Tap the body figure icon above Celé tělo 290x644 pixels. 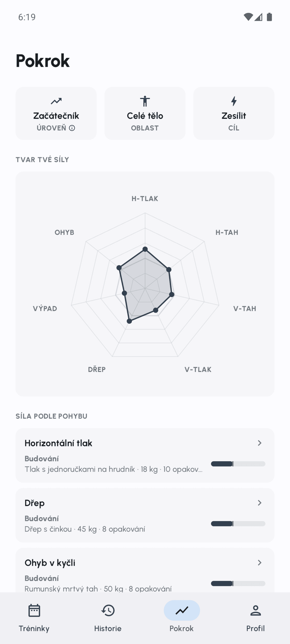(145, 101)
